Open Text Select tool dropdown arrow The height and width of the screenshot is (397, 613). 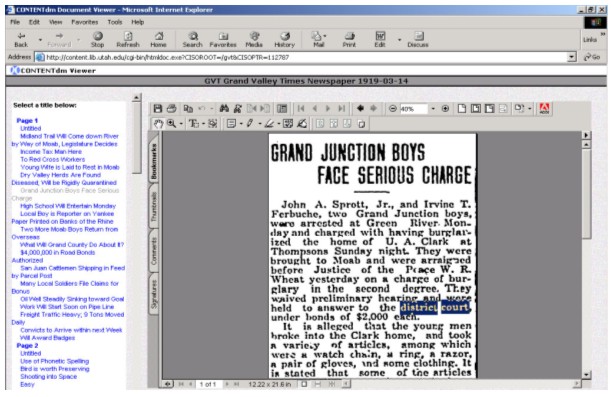point(203,124)
